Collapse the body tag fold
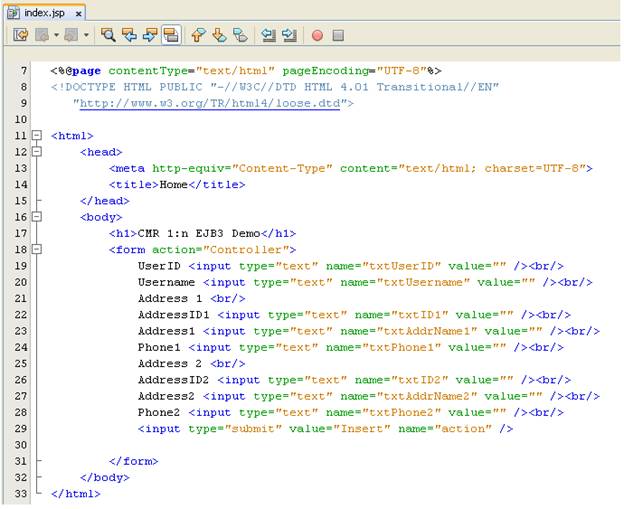The image size is (624, 509). point(37,216)
